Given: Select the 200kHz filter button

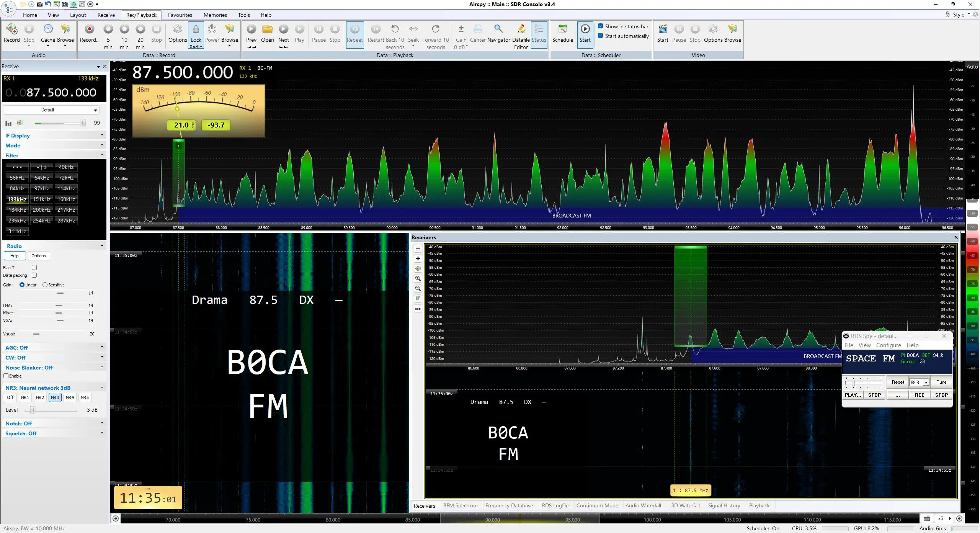Looking at the screenshot, I should (42, 210).
